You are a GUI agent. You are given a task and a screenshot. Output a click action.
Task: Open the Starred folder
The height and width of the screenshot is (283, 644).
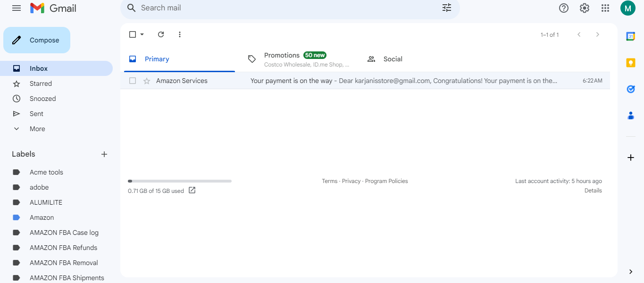tap(56, 83)
